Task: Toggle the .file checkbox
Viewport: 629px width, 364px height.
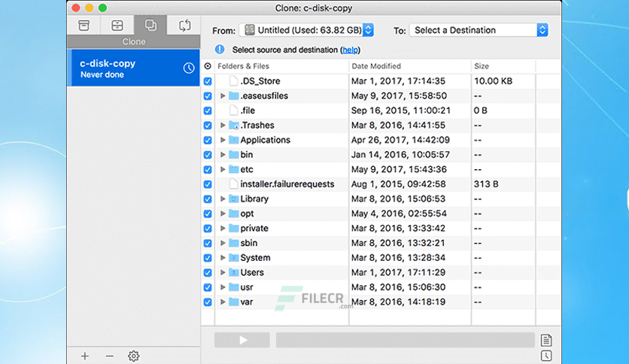Action: pos(208,111)
